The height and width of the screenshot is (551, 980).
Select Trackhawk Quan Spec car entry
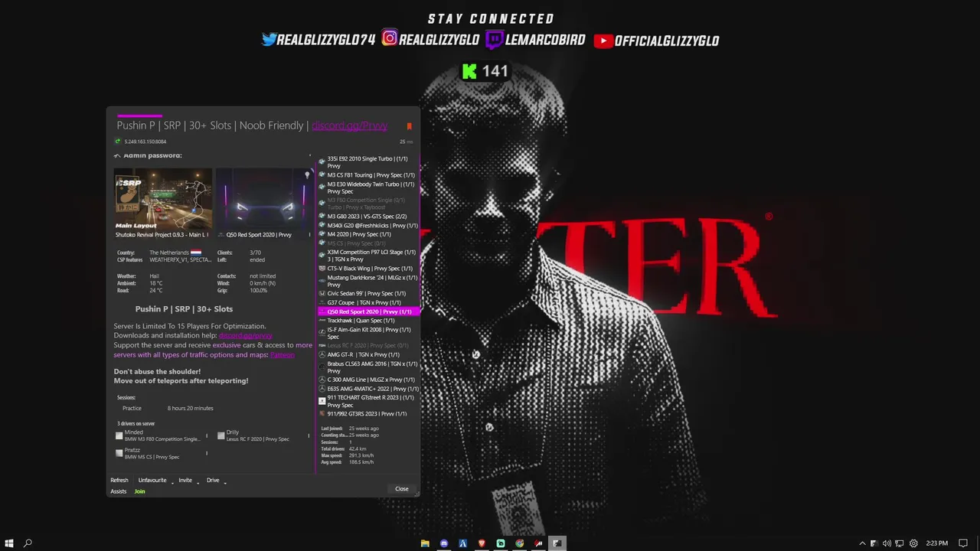click(368, 321)
